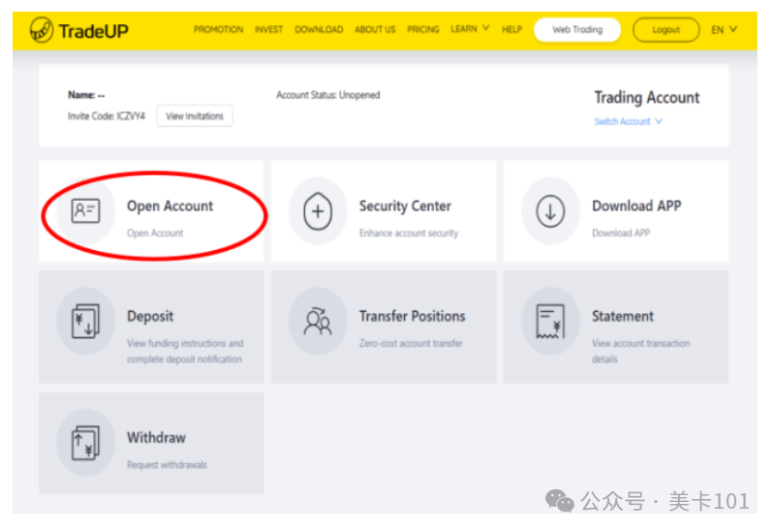Click the 'Trading Account' heading
This screenshot has height=532, width=774.
tap(647, 97)
